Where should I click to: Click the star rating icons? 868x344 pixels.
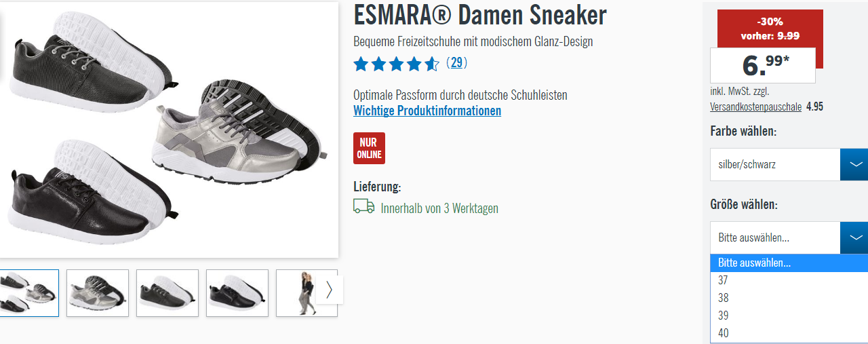click(397, 64)
